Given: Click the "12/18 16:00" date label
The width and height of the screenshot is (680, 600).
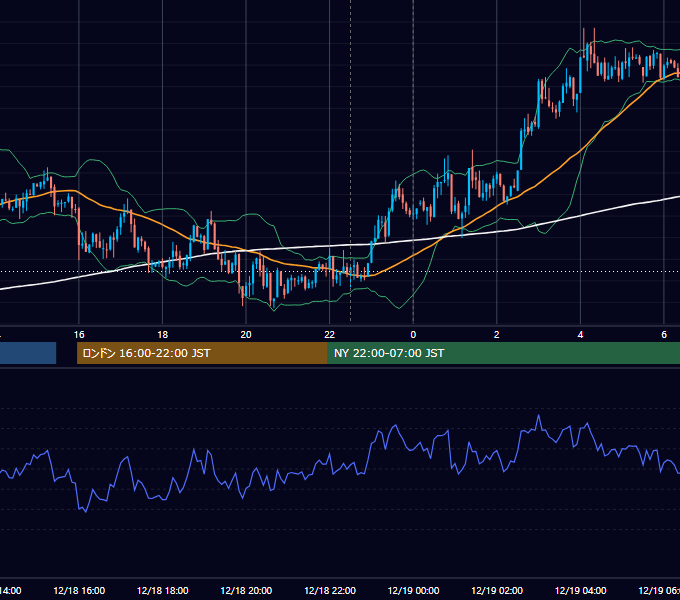Looking at the screenshot, I should coord(79,590).
